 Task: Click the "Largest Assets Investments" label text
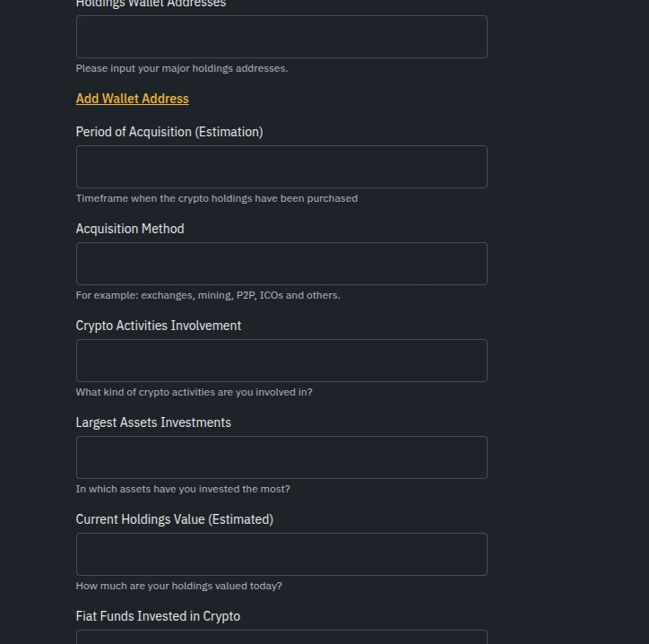pyautogui.click(x=153, y=422)
